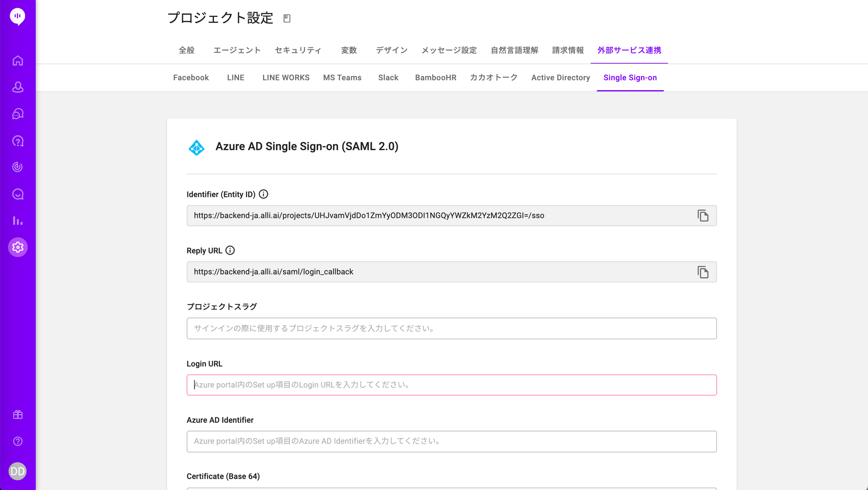Focus the Login URL input field
The image size is (868, 490).
coord(451,385)
